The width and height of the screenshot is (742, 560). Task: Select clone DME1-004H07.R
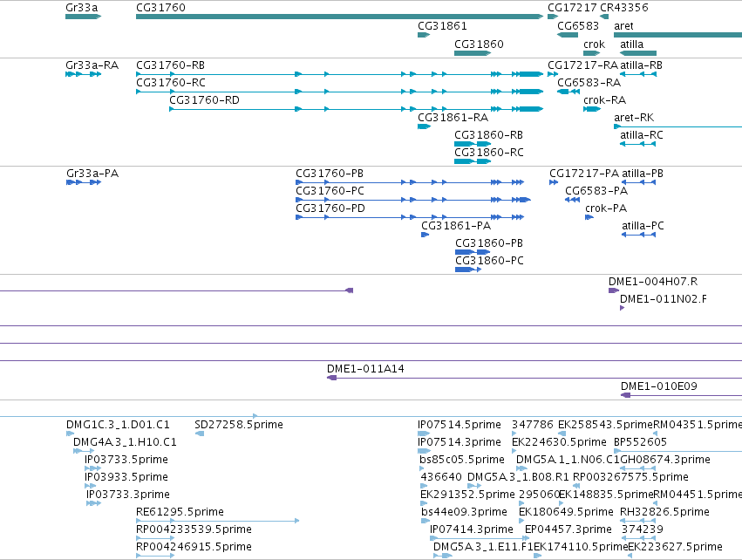point(653,282)
